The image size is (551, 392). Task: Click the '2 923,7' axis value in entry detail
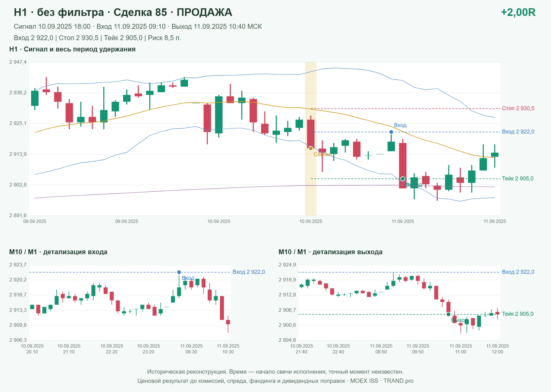pyautogui.click(x=18, y=265)
